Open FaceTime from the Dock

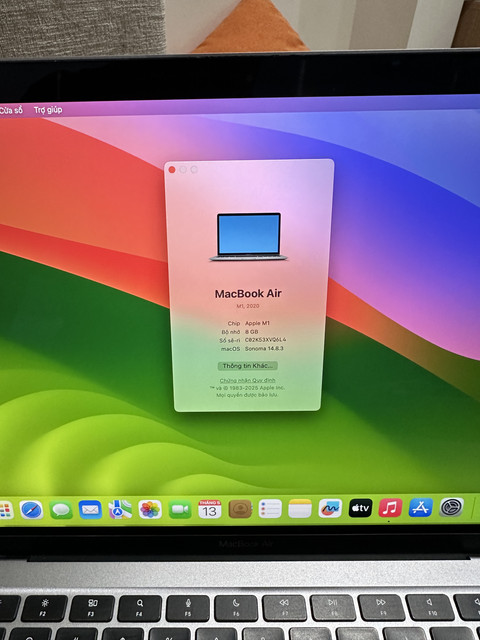180,509
